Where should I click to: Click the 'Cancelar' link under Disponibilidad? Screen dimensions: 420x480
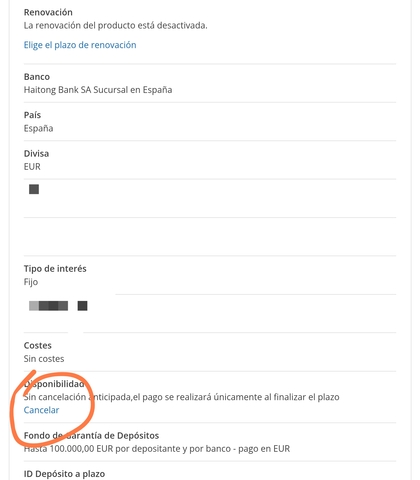41,410
